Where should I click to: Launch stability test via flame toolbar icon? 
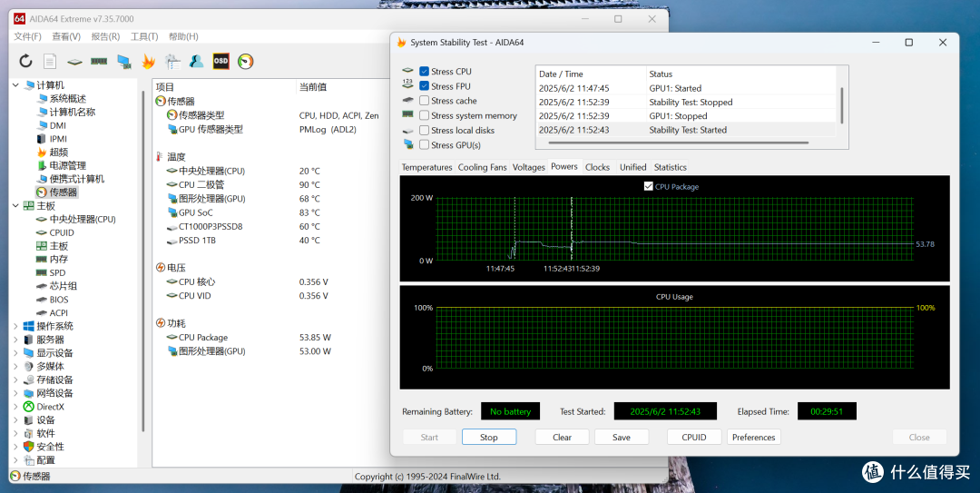point(148,62)
